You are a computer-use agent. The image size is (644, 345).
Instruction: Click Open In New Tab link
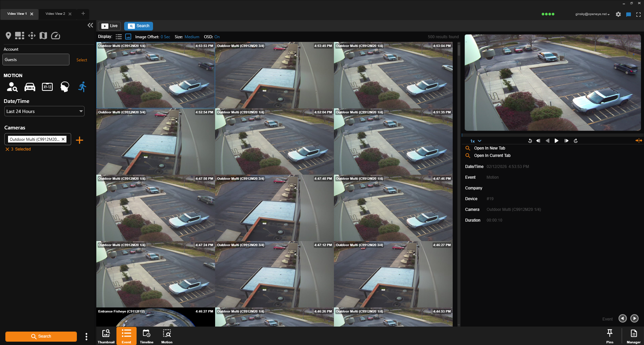click(x=489, y=148)
